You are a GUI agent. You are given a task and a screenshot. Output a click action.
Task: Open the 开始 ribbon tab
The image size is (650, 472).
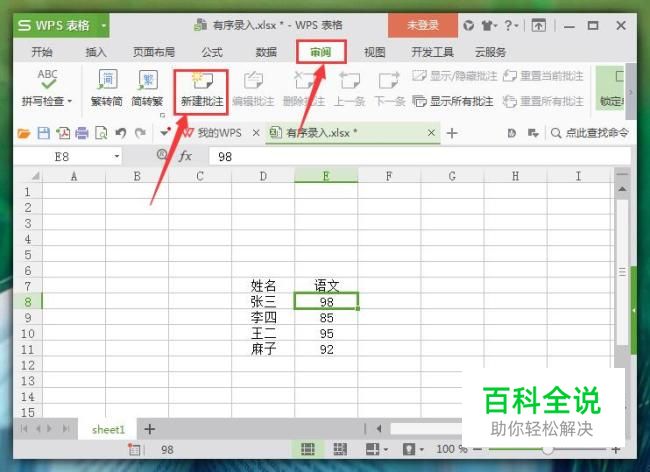[x=41, y=52]
